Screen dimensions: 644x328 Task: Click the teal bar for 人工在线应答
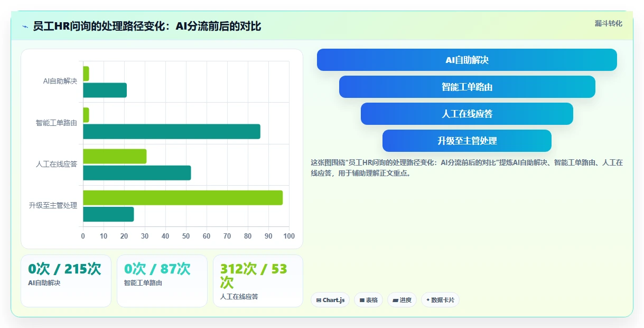(137, 173)
